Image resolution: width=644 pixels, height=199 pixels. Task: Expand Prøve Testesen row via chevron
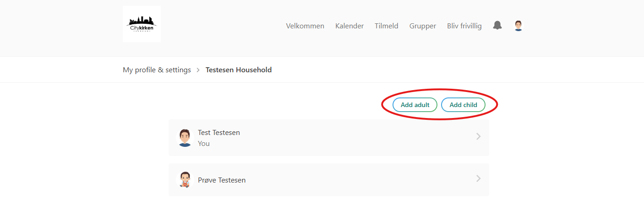pos(479,178)
